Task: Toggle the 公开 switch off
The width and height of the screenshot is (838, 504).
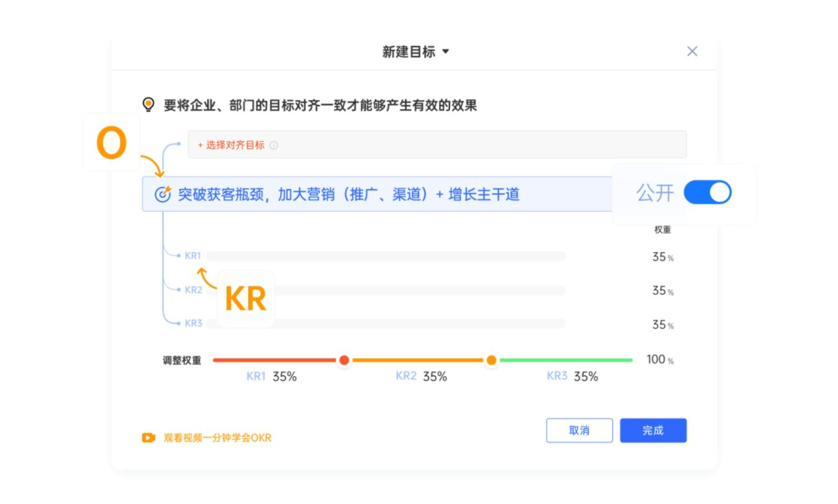Action: (x=708, y=192)
